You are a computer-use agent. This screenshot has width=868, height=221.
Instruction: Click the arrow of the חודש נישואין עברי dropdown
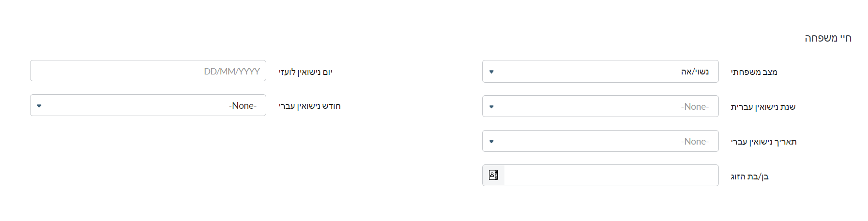(x=39, y=105)
